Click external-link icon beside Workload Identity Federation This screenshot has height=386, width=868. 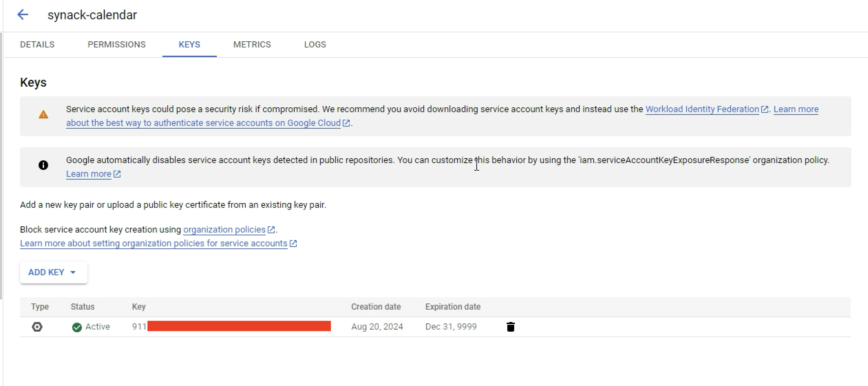tap(765, 109)
